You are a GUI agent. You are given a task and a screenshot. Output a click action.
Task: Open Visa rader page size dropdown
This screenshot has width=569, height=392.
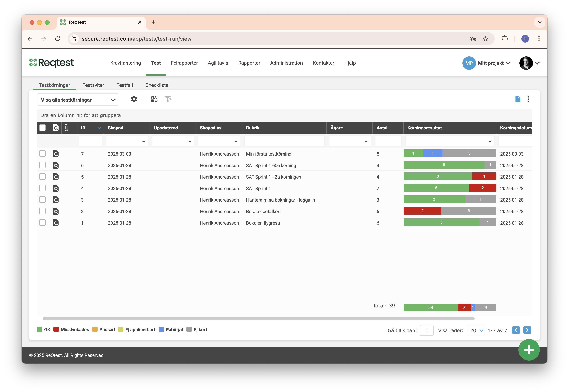coord(476,331)
